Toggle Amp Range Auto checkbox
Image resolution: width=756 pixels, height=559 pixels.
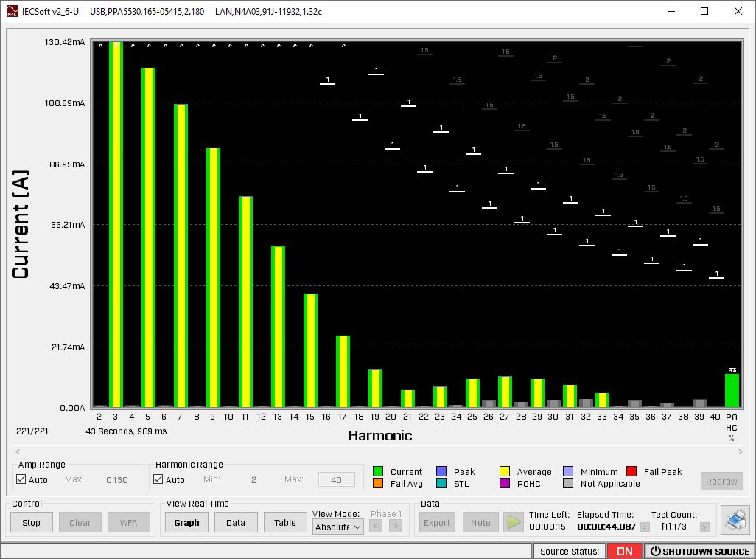coord(21,479)
